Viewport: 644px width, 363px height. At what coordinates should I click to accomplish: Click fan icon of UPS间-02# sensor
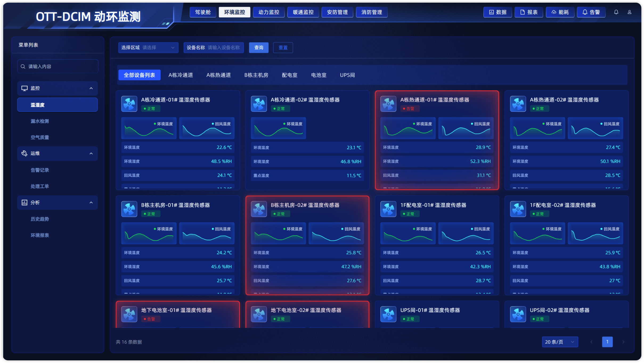(518, 314)
